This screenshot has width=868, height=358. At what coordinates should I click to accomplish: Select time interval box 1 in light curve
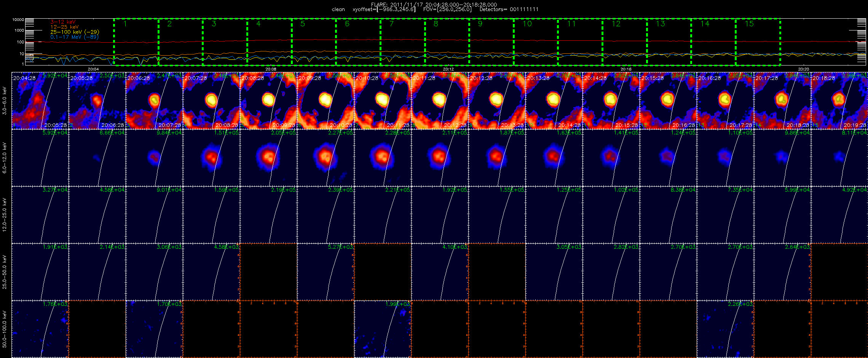[136, 42]
